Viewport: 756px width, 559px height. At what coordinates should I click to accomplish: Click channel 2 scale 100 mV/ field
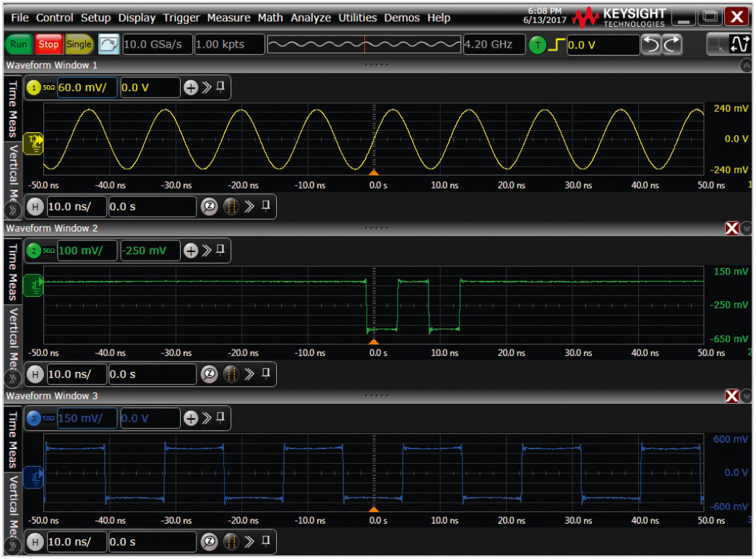(87, 251)
